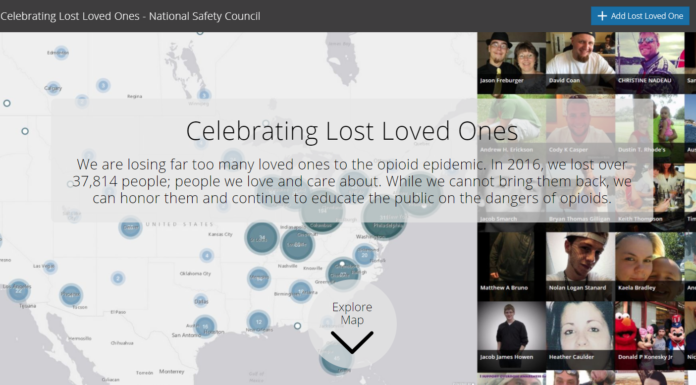Open David Coan's photo tile
Screen dimensions: 696x385
click(x=581, y=62)
